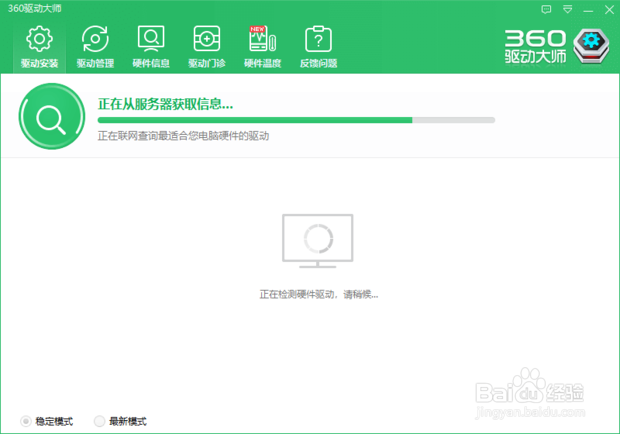Click the feedback chat bubble icon in title bar
Viewport: 620px width, 434px height.
[546, 9]
